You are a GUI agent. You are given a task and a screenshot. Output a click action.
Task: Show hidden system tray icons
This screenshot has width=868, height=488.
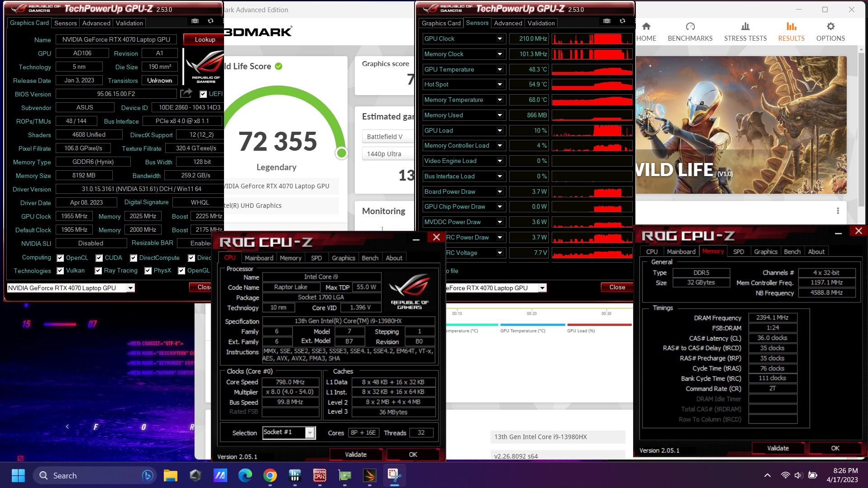click(768, 475)
